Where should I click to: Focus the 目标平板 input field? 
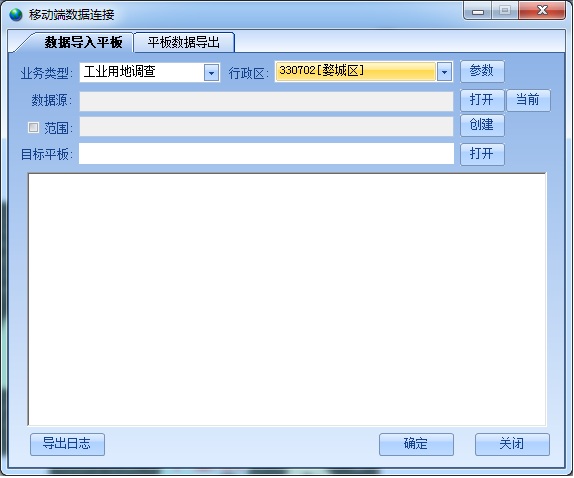coord(266,154)
